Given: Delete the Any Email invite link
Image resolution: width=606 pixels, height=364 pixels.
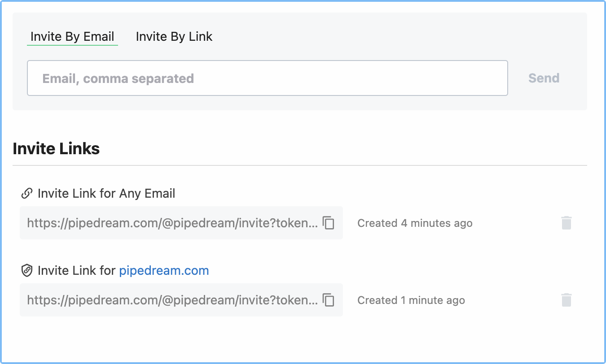Looking at the screenshot, I should coord(566,223).
